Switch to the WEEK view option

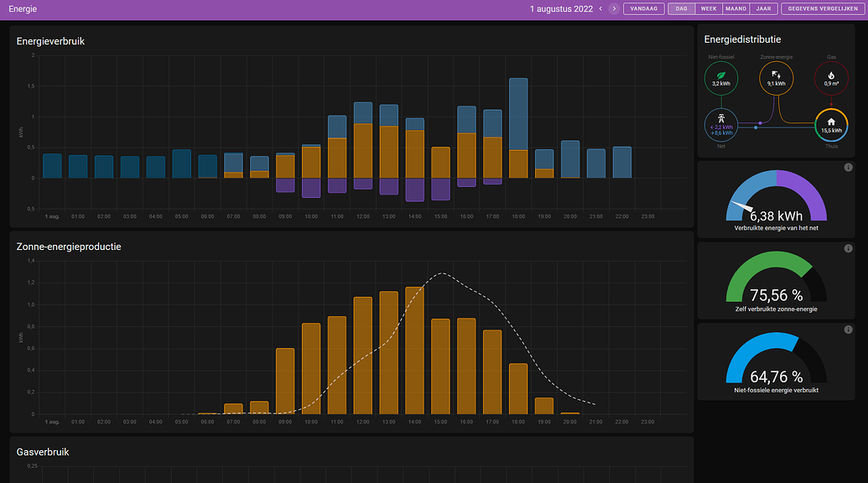click(x=709, y=8)
